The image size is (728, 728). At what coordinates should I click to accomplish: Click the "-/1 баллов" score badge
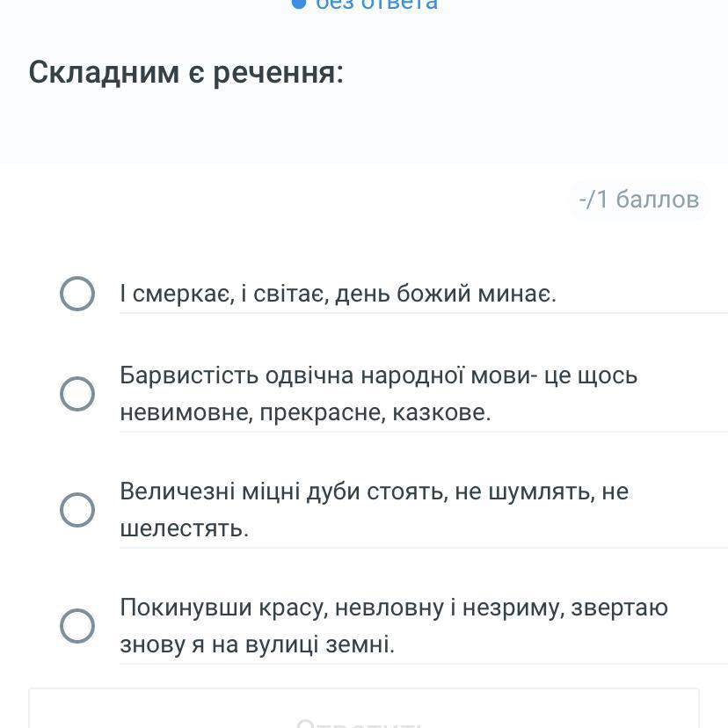[x=638, y=200]
